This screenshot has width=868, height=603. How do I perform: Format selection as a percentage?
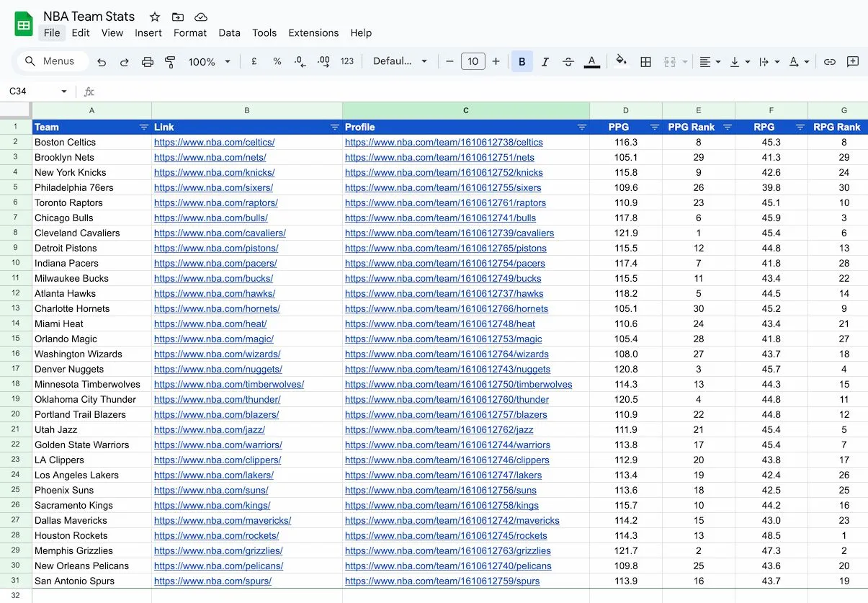277,61
